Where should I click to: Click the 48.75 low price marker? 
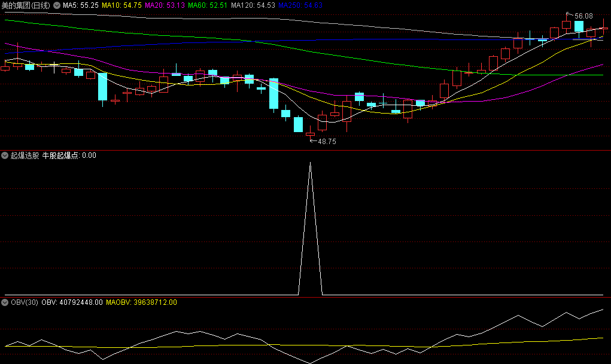coord(327,142)
